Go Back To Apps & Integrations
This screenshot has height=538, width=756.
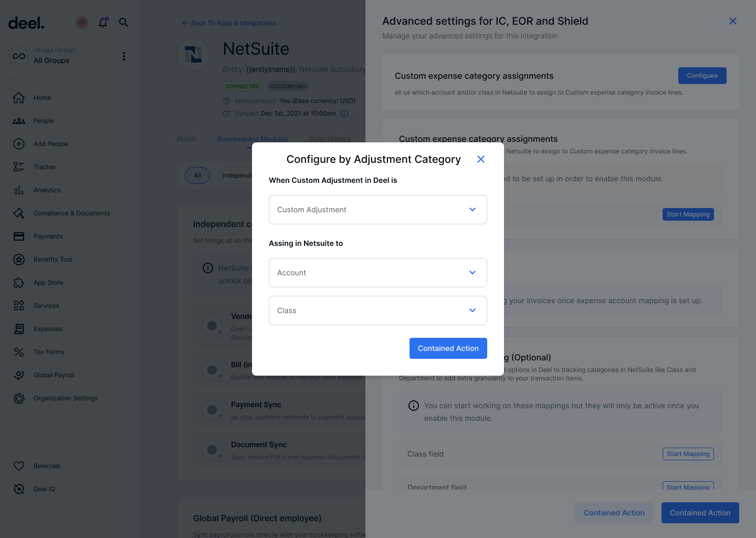click(228, 23)
